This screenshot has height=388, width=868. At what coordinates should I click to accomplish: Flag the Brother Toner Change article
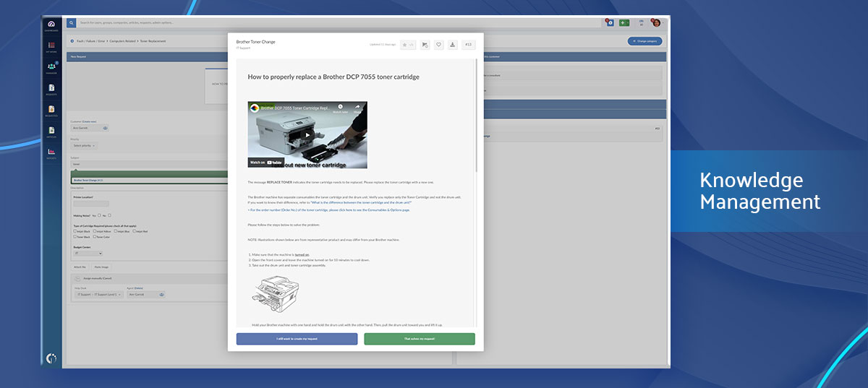tap(425, 45)
